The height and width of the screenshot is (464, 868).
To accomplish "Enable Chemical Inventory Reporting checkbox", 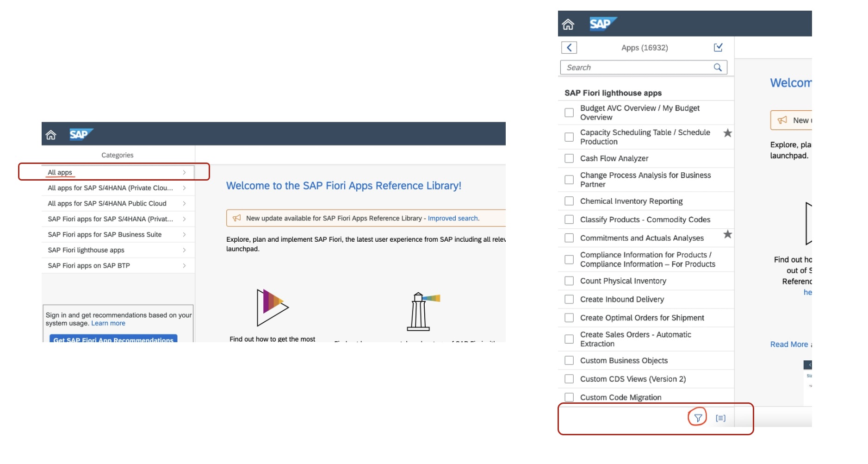I will tap(569, 201).
